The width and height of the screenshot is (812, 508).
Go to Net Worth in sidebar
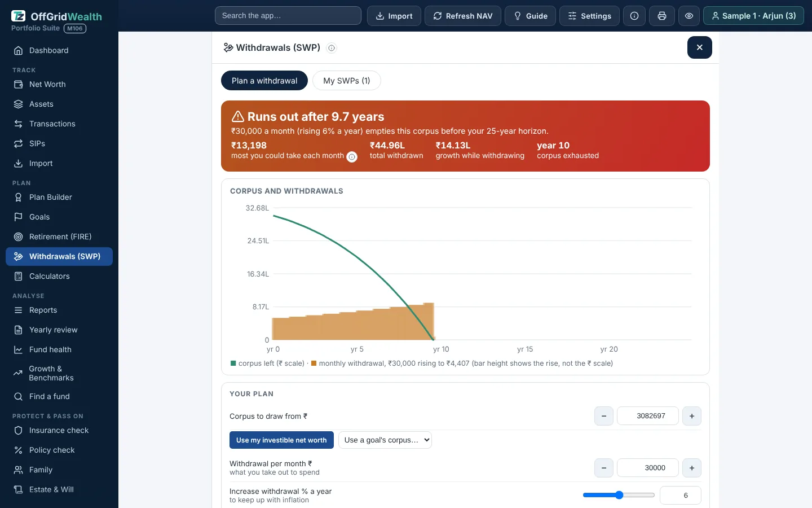coord(59,84)
